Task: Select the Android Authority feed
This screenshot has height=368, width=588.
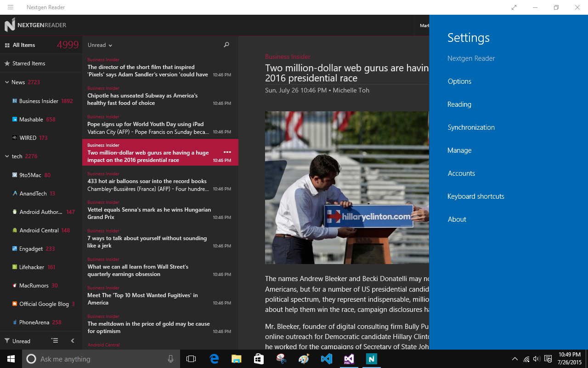Action: (x=41, y=212)
